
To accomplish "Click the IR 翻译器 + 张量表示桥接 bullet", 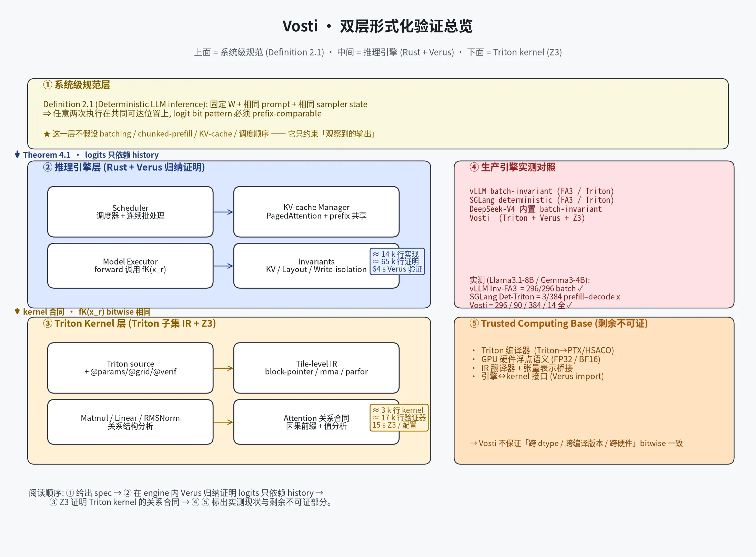I will click(x=523, y=368).
